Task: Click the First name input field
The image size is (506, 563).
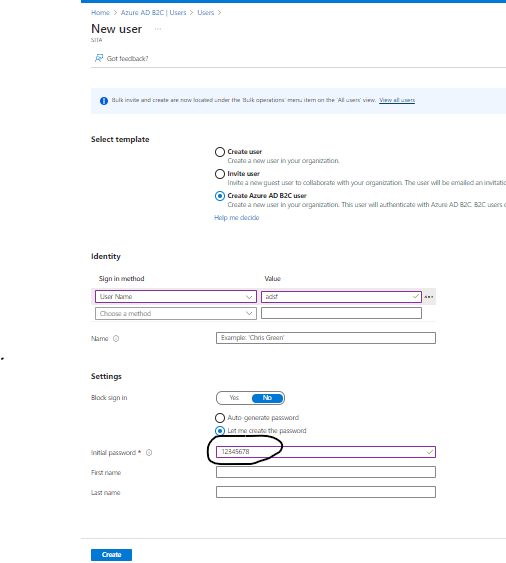Action: (x=326, y=472)
